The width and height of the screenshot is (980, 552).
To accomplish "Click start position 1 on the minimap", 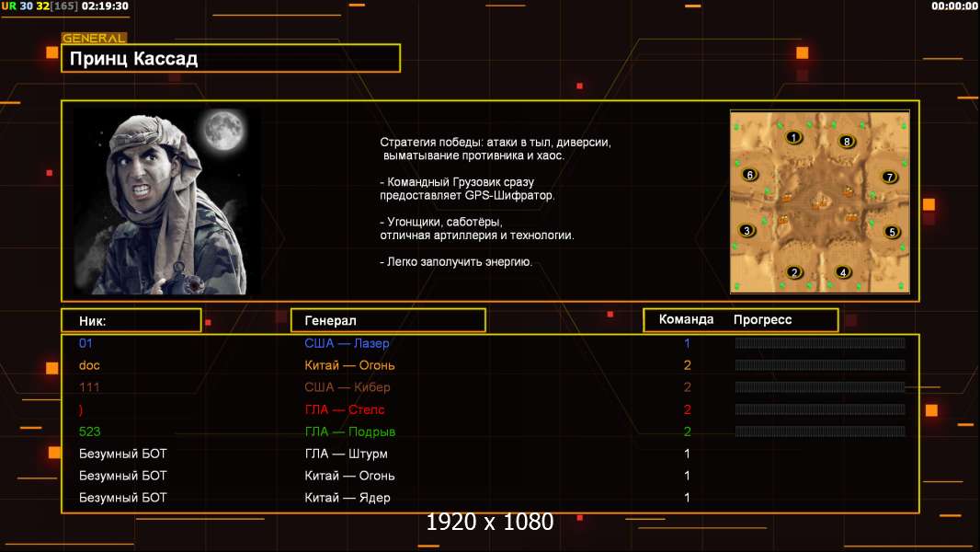I will [793, 138].
